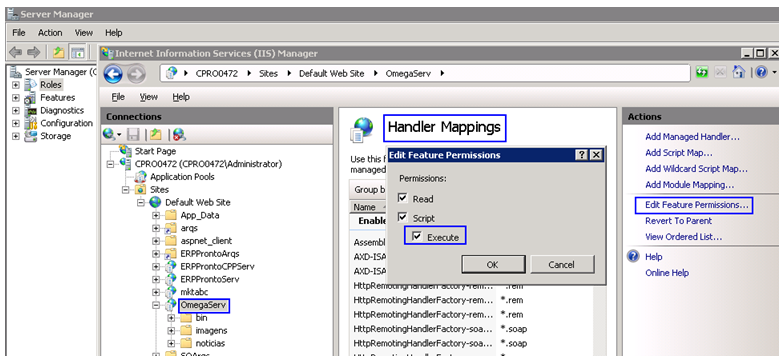This screenshot has width=781, height=361.
Task: Click Roles icon in Server Manager tree
Action: coord(30,85)
